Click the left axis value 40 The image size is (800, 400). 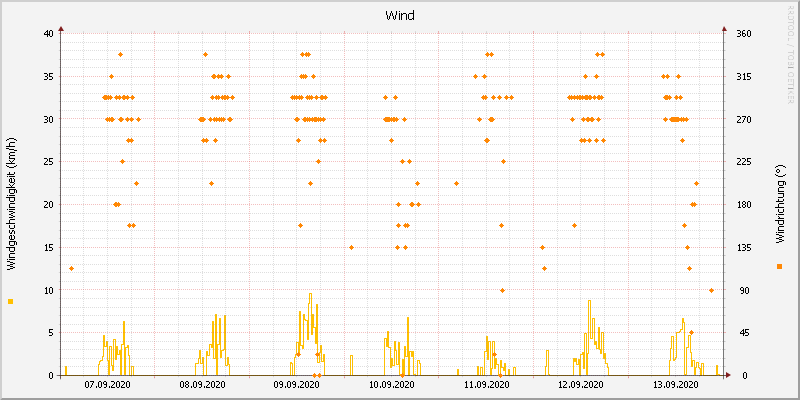[x=48, y=34]
